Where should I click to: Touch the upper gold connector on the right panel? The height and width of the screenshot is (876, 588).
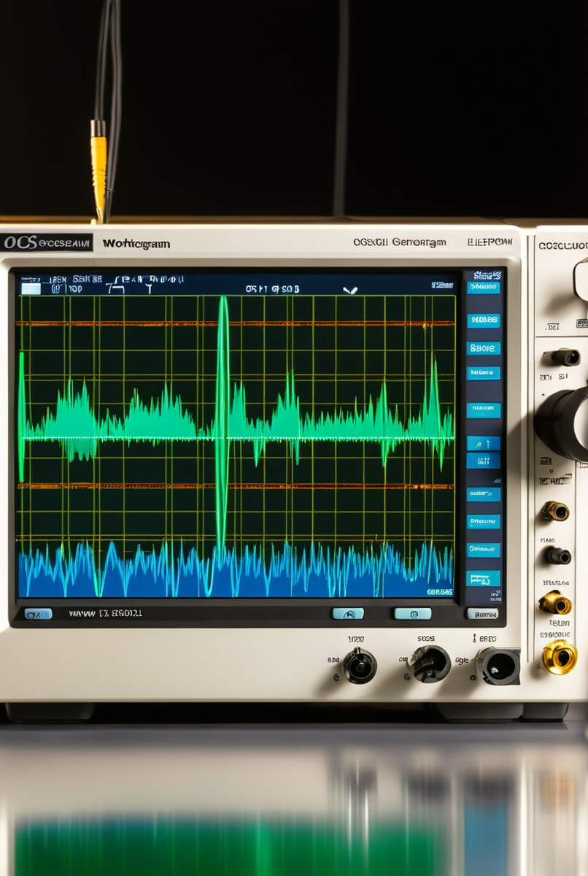(555, 511)
